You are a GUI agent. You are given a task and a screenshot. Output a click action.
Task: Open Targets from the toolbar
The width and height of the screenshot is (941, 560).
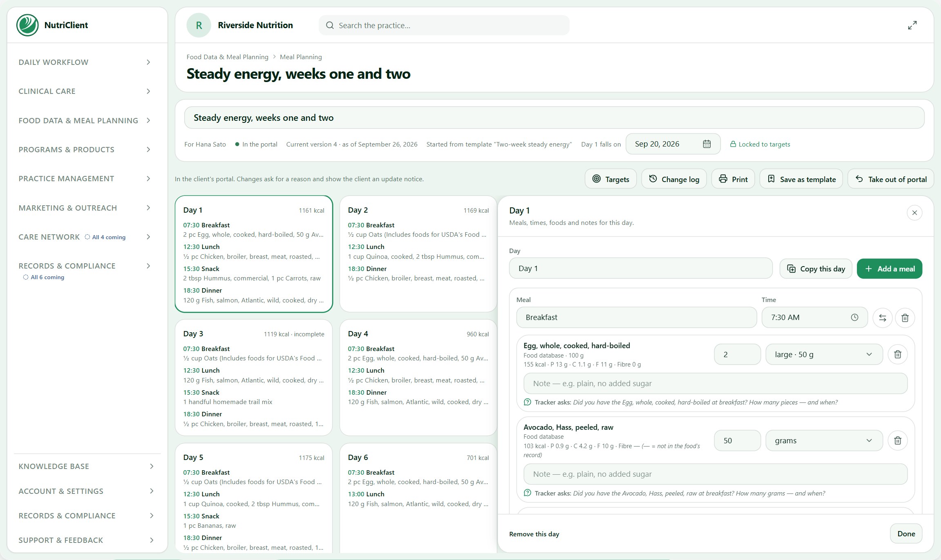[610, 179]
